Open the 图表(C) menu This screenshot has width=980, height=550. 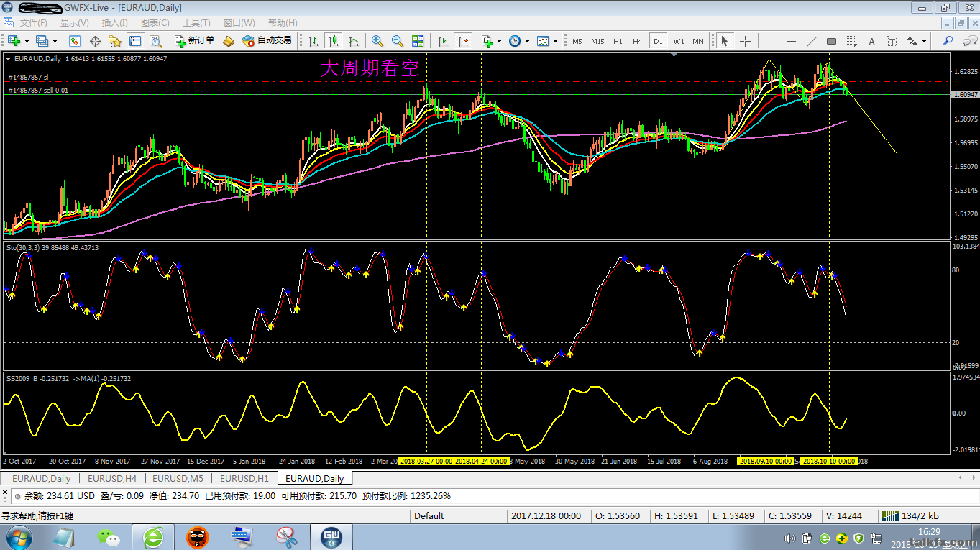tap(155, 23)
